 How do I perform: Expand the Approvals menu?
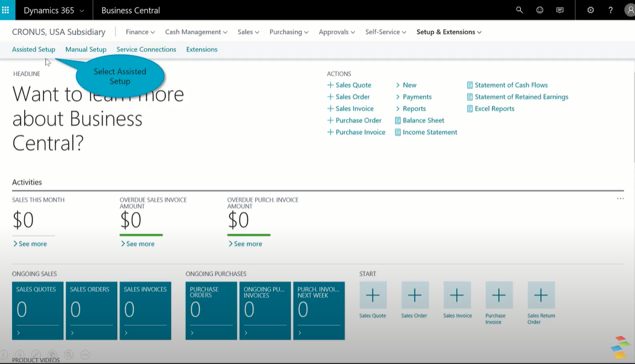pos(337,32)
